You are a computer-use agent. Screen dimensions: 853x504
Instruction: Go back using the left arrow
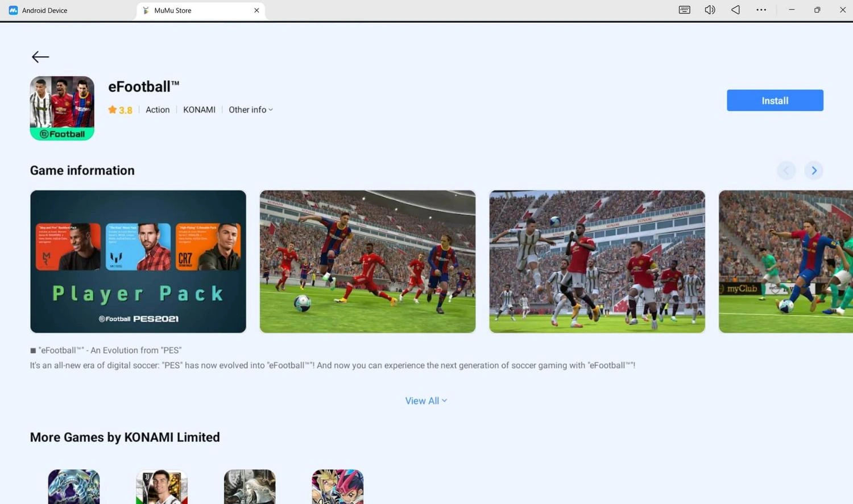(40, 57)
